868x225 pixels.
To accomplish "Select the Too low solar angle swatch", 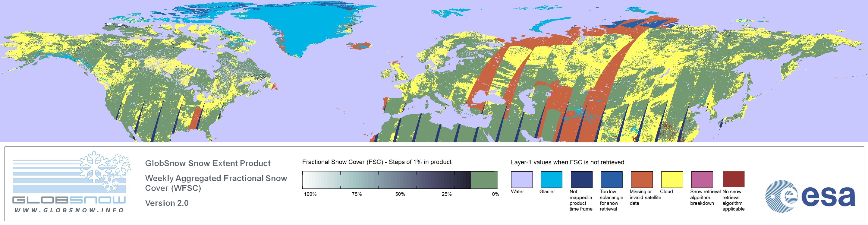I will pyautogui.click(x=611, y=179).
